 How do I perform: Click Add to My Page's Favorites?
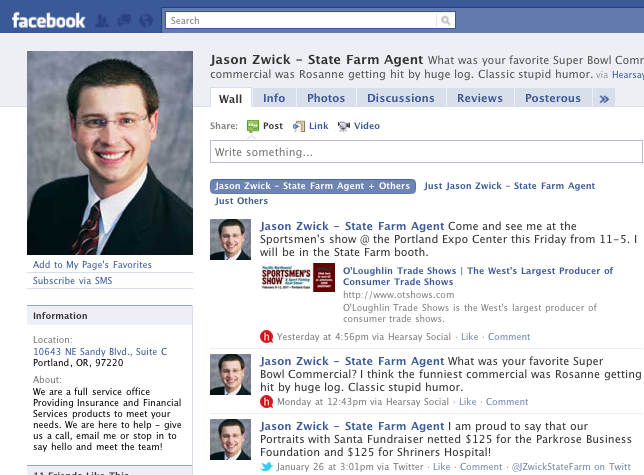(x=92, y=265)
